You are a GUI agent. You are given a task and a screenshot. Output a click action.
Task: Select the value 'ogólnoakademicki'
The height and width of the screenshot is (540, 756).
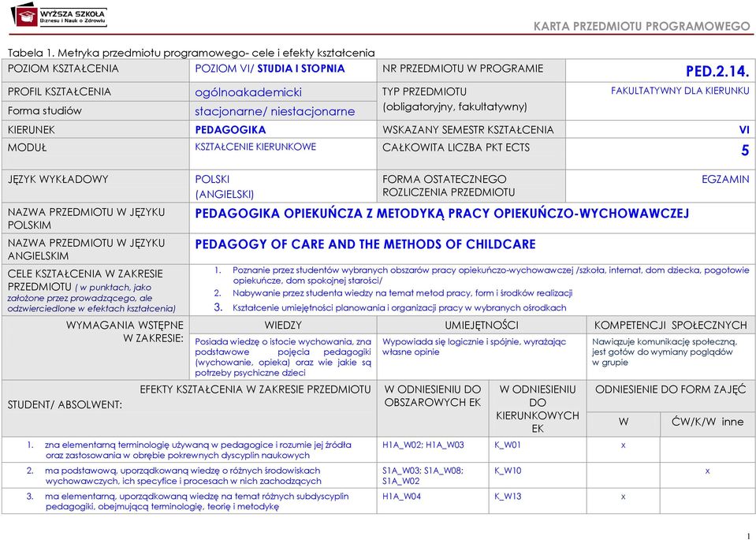coord(248,92)
